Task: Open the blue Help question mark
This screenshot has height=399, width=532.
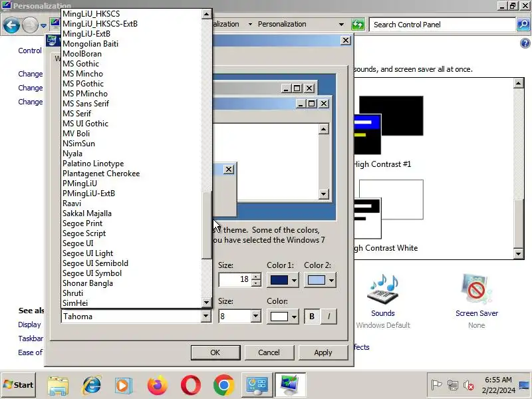Action: [525, 43]
